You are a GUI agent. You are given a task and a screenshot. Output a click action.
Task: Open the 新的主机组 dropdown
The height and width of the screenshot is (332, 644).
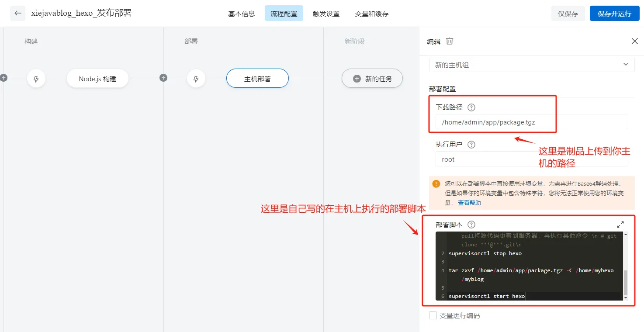click(531, 64)
